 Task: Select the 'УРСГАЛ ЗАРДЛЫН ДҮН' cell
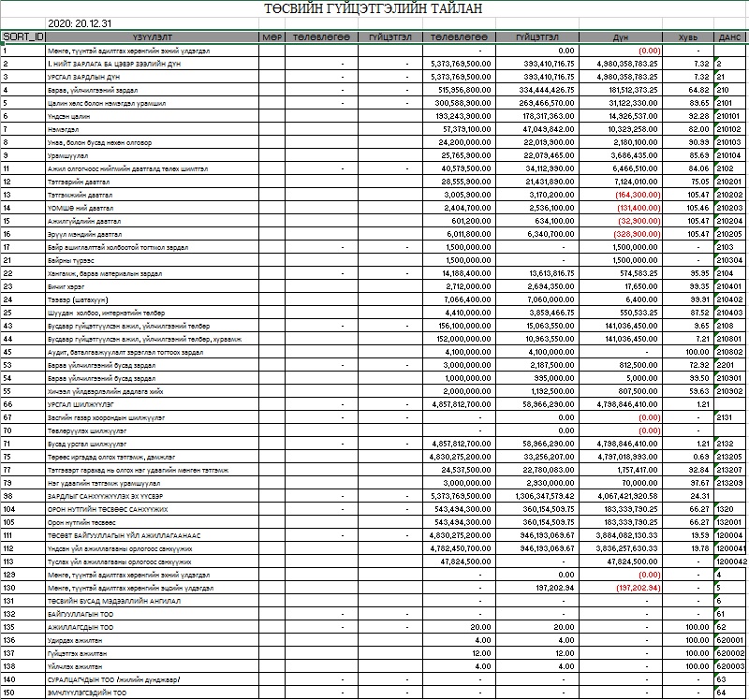(x=83, y=77)
